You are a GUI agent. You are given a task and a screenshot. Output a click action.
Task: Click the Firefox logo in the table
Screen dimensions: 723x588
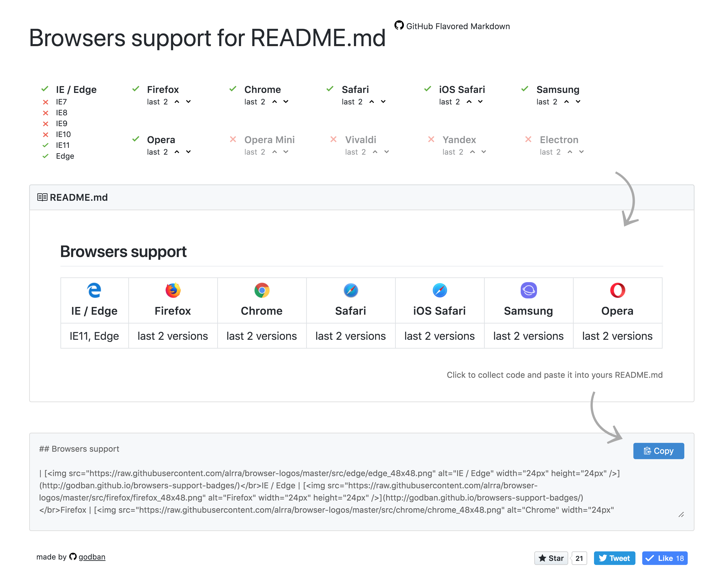click(x=173, y=290)
